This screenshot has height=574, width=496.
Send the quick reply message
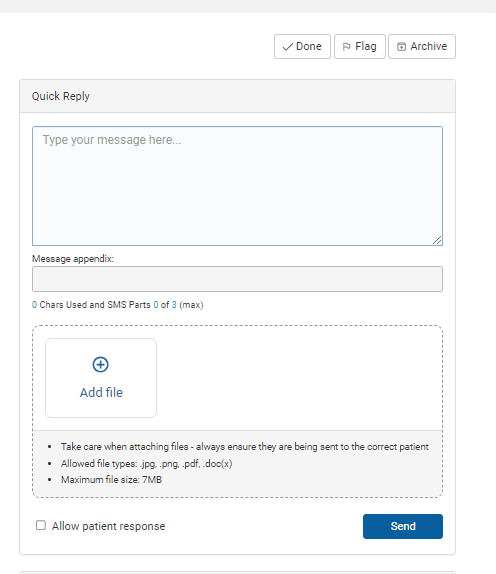403,526
